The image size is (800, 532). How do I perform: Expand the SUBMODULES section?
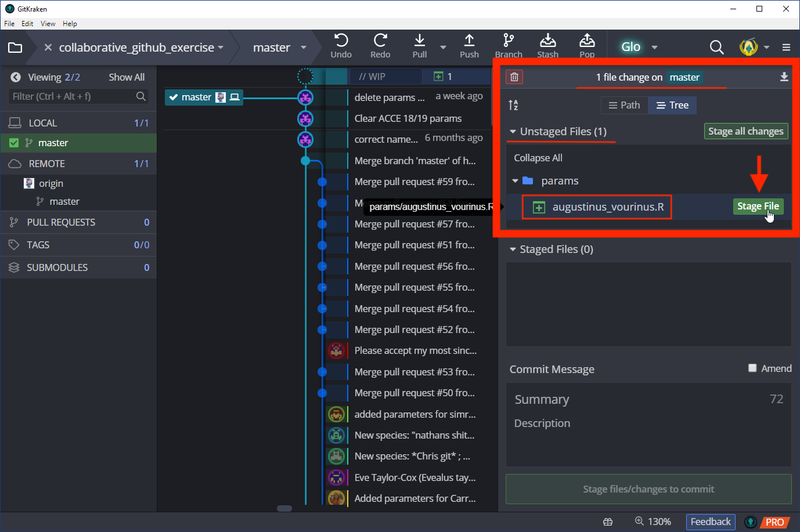(78, 267)
